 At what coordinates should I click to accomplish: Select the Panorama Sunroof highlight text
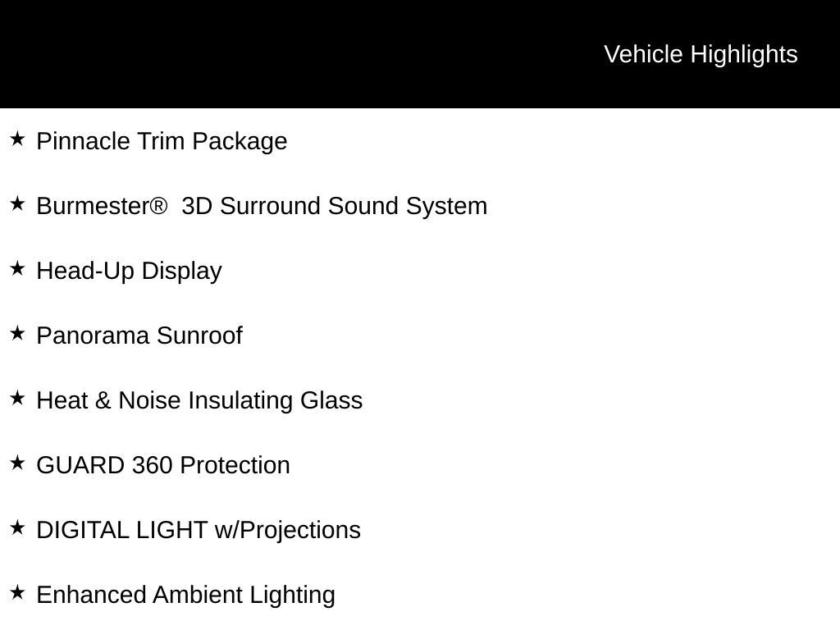point(139,336)
